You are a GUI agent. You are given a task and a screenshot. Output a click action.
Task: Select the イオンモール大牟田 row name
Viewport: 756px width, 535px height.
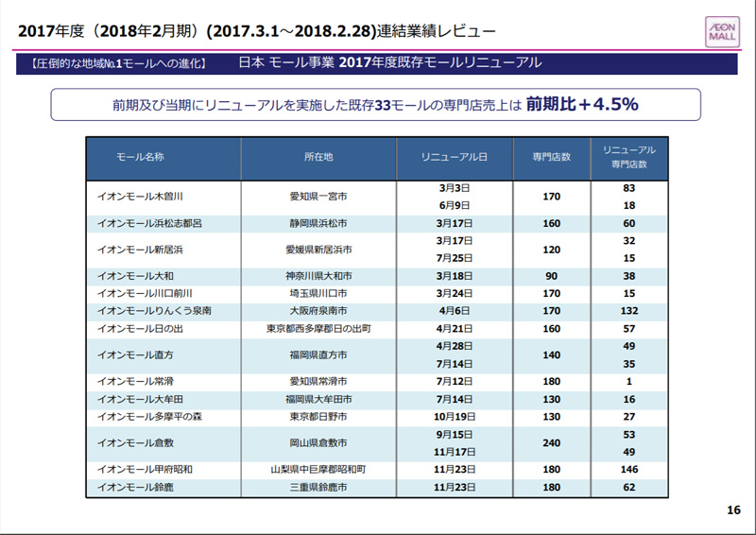140,399
